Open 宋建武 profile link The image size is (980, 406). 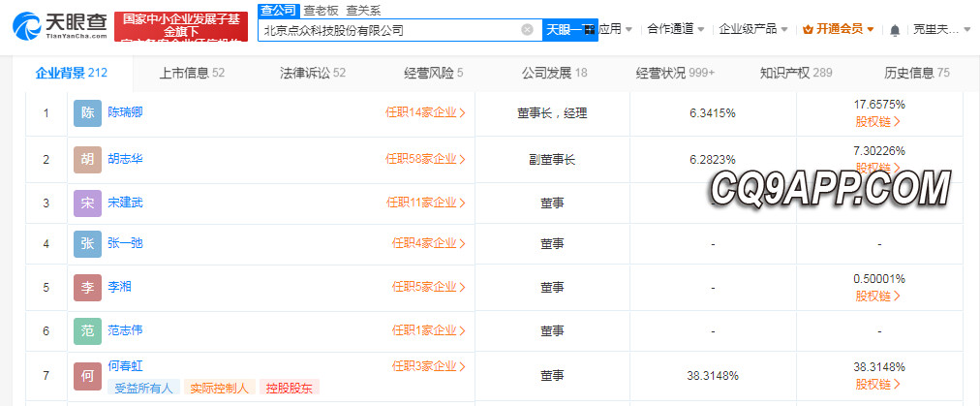125,203
